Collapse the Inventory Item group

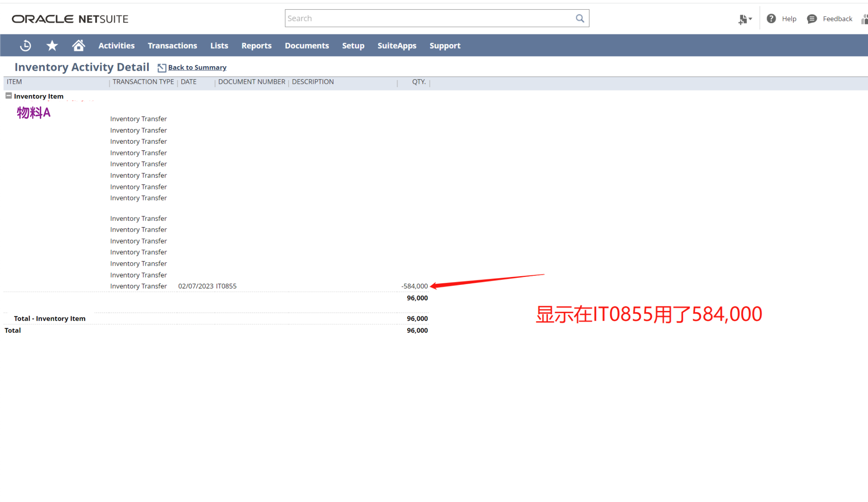[8, 96]
